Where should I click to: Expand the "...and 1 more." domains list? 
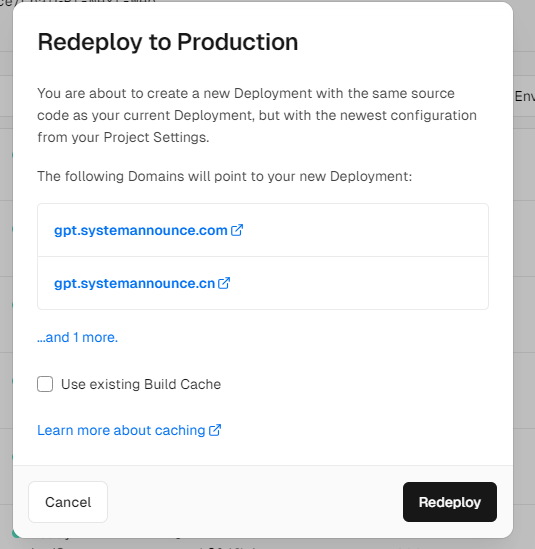pos(77,337)
